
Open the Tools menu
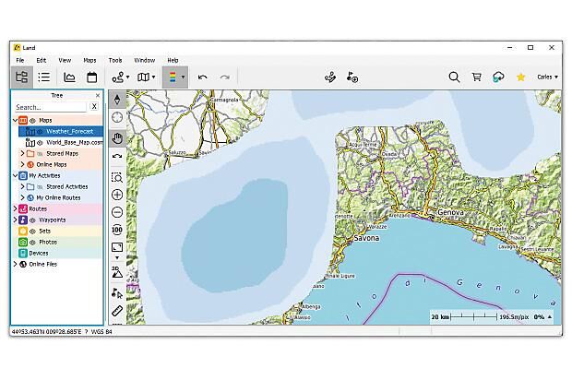[x=115, y=60]
